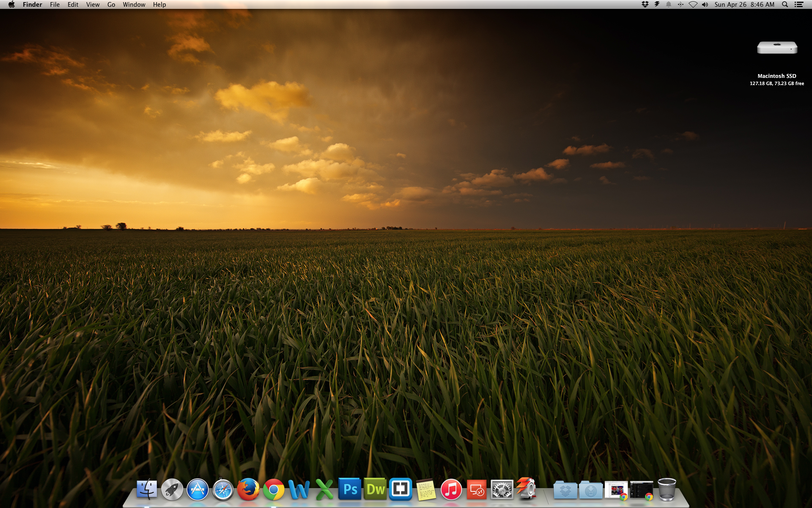Open the Trash in Dock

click(x=667, y=490)
